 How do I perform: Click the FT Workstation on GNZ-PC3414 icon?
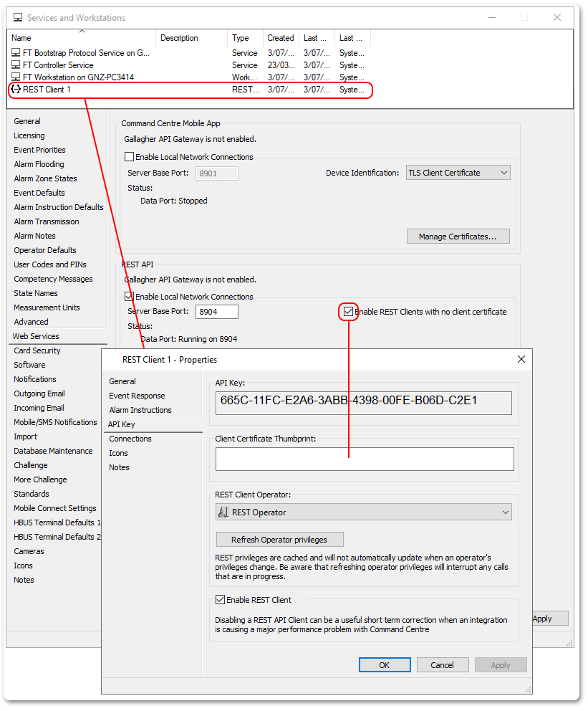[x=16, y=77]
